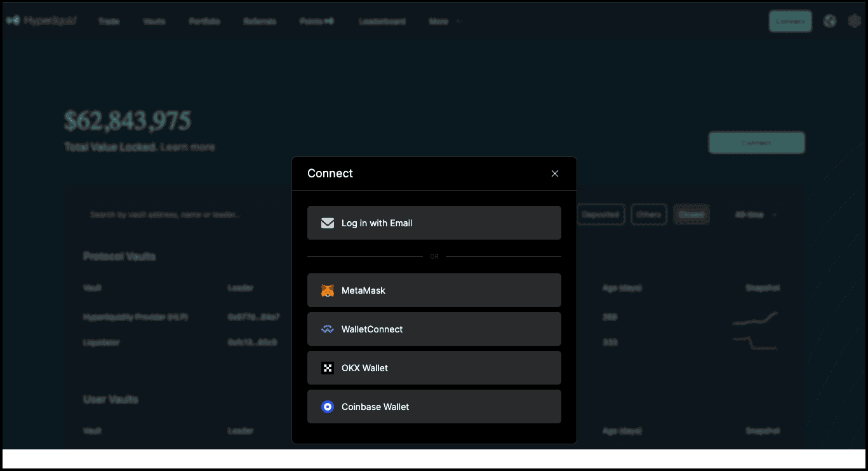
Task: Select the WalletConnect option
Action: [434, 329]
